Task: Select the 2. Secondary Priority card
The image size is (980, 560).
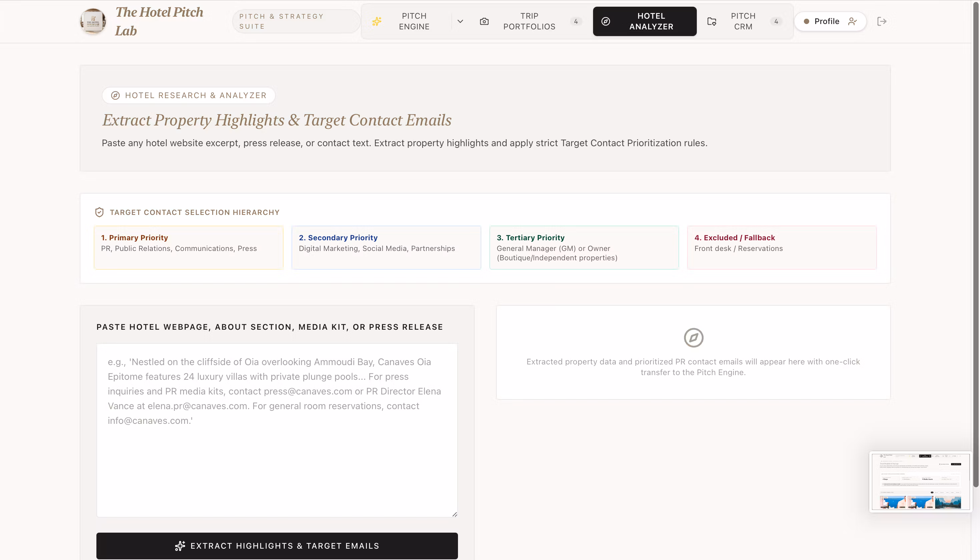Action: pyautogui.click(x=386, y=247)
